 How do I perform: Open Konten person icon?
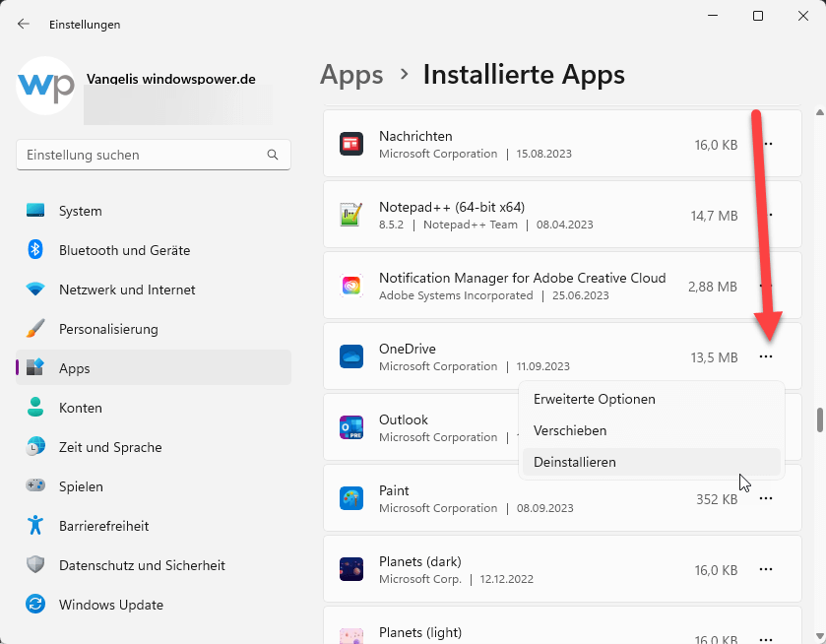click(35, 407)
